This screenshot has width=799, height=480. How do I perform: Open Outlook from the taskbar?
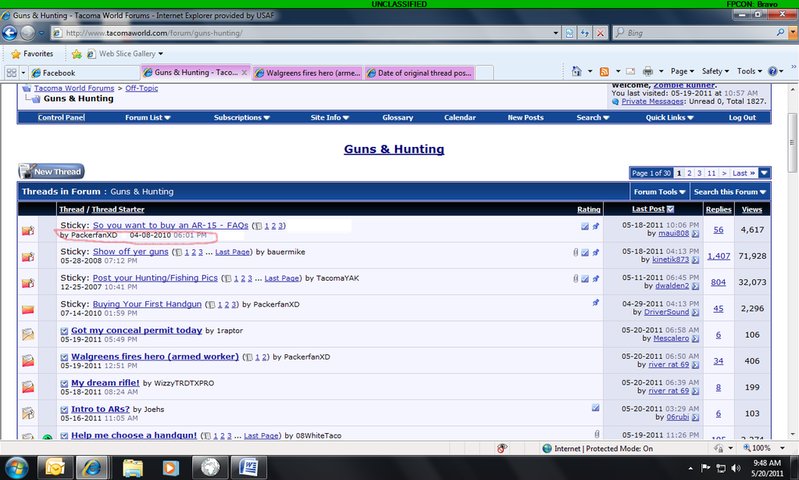(55, 467)
